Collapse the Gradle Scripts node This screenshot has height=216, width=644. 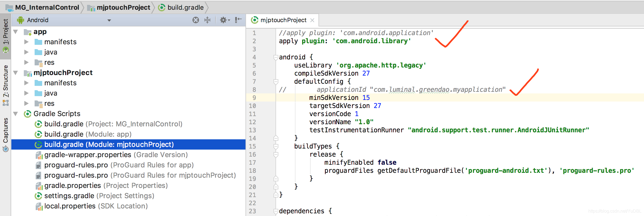coord(16,114)
